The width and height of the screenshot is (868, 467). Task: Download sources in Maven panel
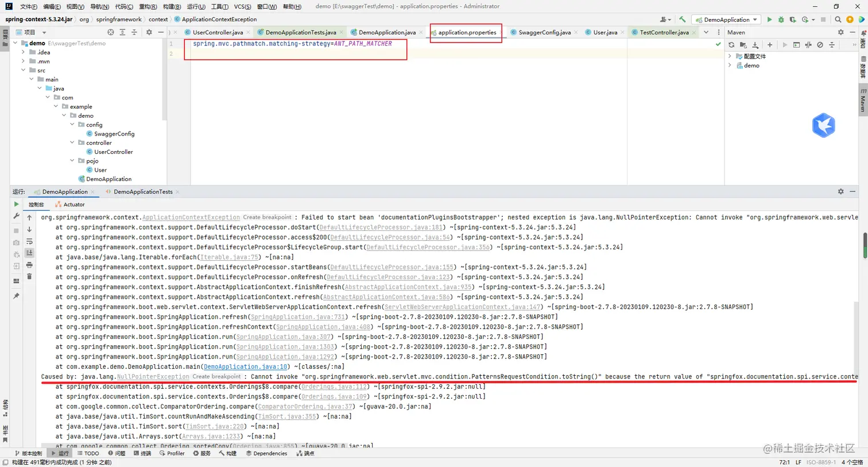click(x=755, y=45)
